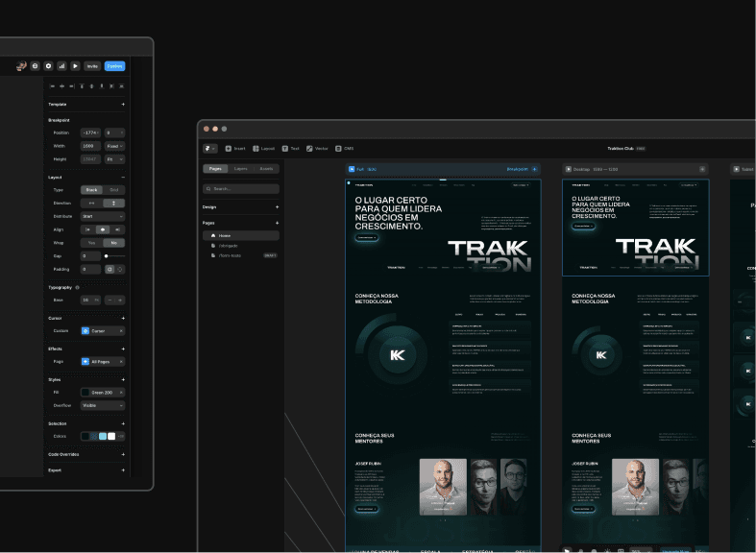Select the /obrigado page
The width and height of the screenshot is (756, 553).
tap(241, 246)
